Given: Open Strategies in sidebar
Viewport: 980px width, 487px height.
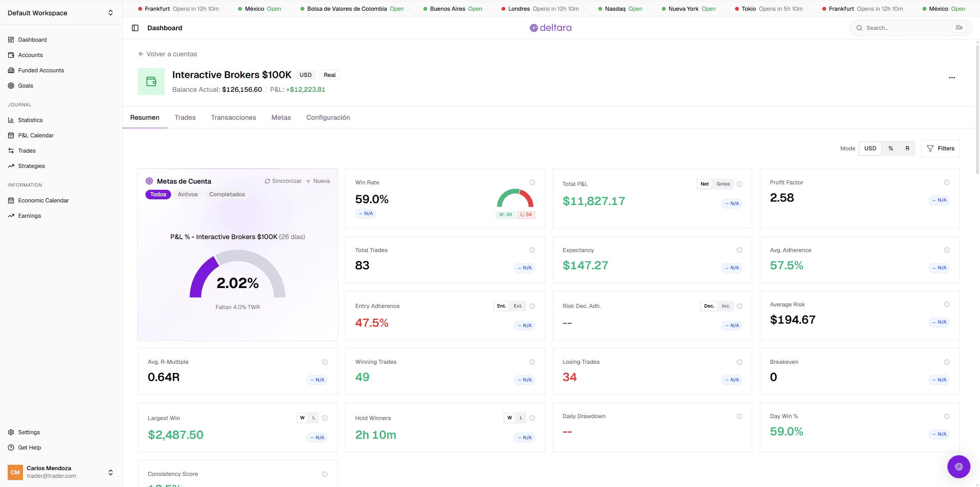Looking at the screenshot, I should [61, 166].
